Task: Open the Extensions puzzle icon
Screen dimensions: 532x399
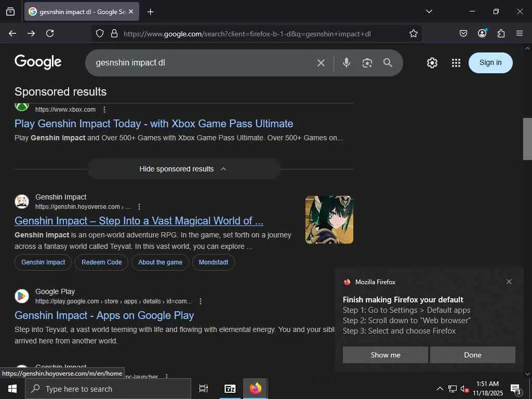Action: [x=501, y=33]
